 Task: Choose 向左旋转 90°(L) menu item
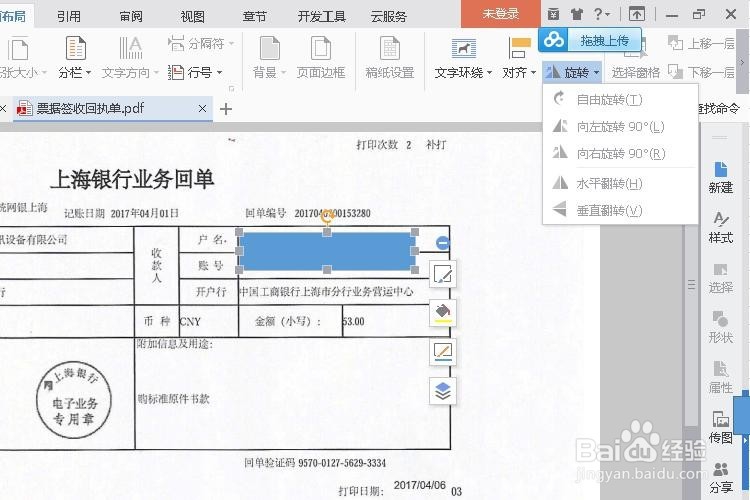(x=620, y=127)
